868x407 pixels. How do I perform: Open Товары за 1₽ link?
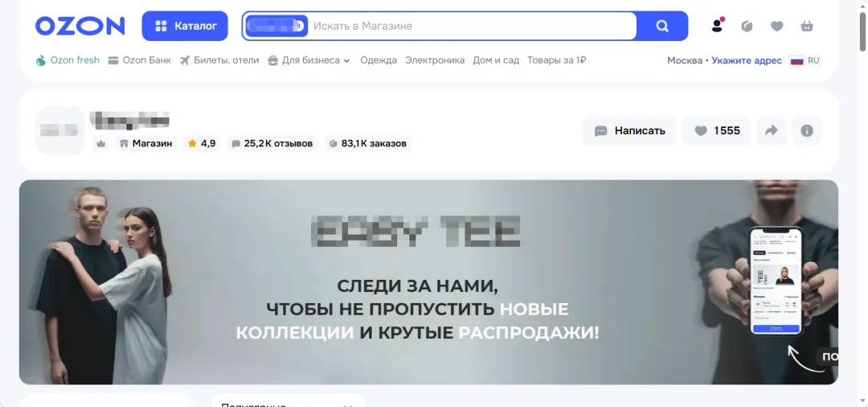coord(556,60)
